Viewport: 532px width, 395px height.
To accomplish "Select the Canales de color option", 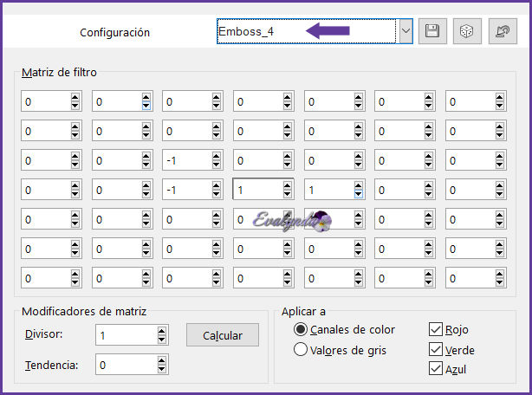I will point(301,330).
